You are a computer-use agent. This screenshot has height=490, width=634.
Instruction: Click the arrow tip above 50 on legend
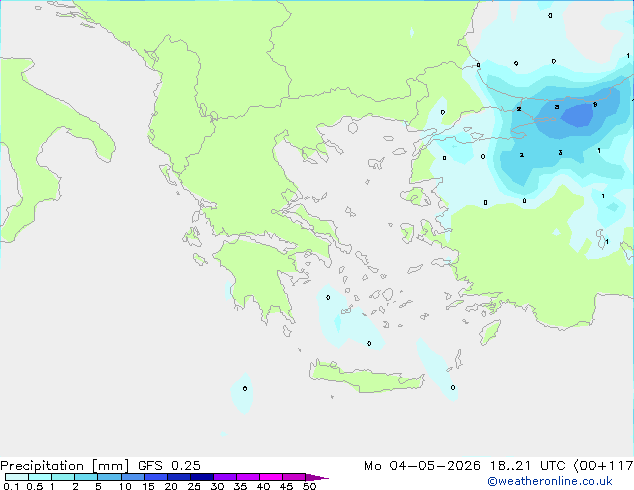[x=317, y=477]
